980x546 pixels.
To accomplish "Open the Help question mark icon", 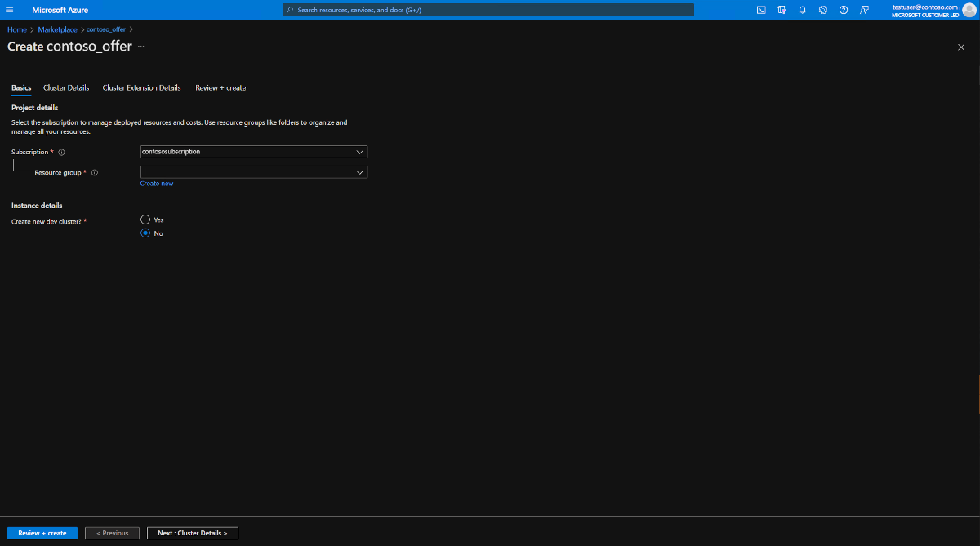I will (844, 10).
